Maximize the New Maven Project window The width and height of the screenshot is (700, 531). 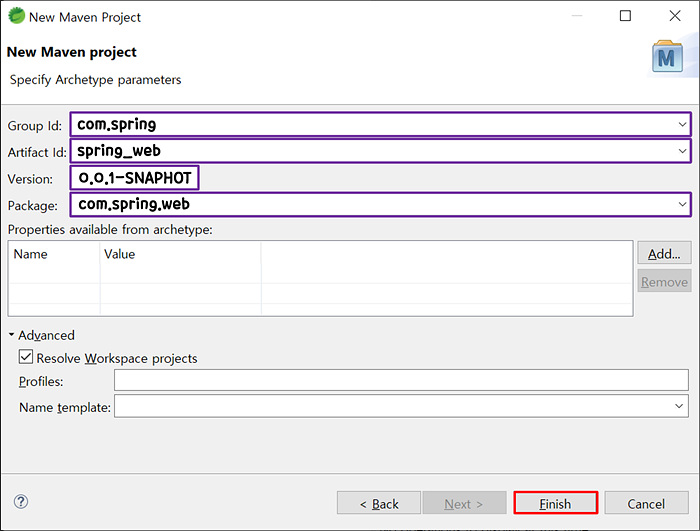625,16
